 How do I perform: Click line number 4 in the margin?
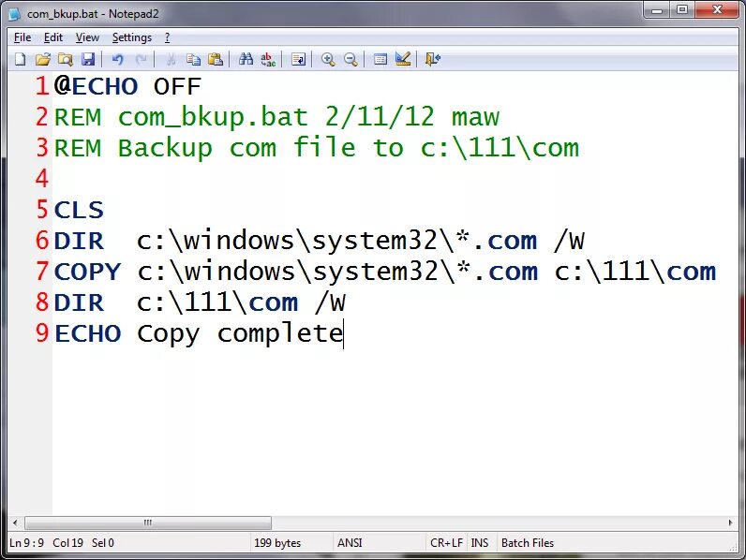42,179
